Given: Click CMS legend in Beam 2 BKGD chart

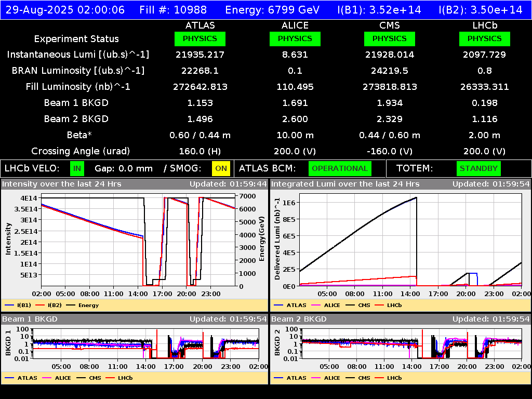Looking at the screenshot, I should click(x=358, y=378).
